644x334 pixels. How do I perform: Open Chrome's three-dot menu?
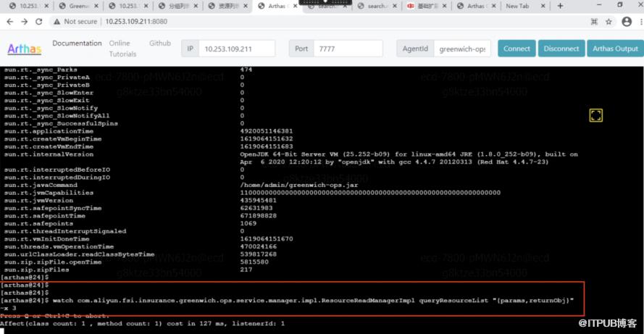click(x=641, y=21)
